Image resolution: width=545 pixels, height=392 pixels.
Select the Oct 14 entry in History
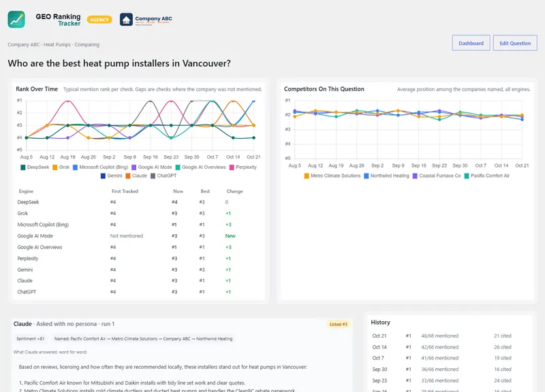450,347
